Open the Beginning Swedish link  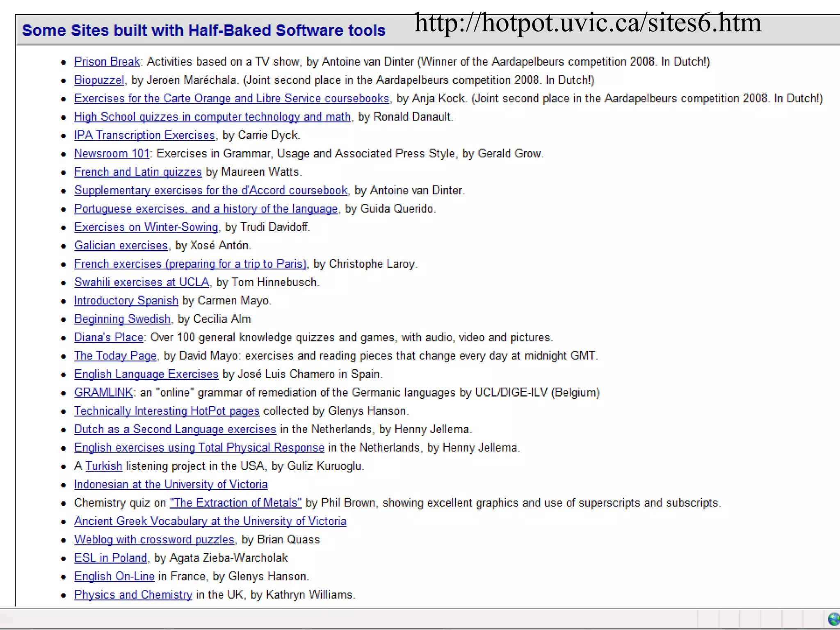point(122,319)
